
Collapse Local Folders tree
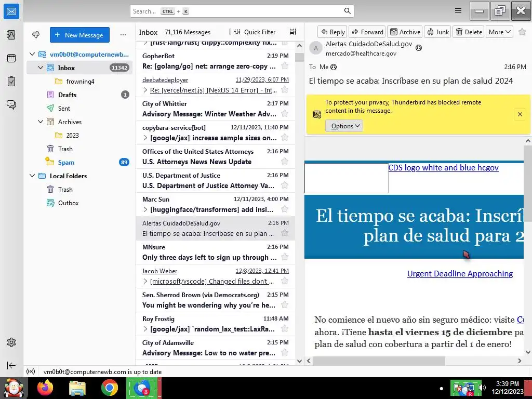tap(32, 176)
